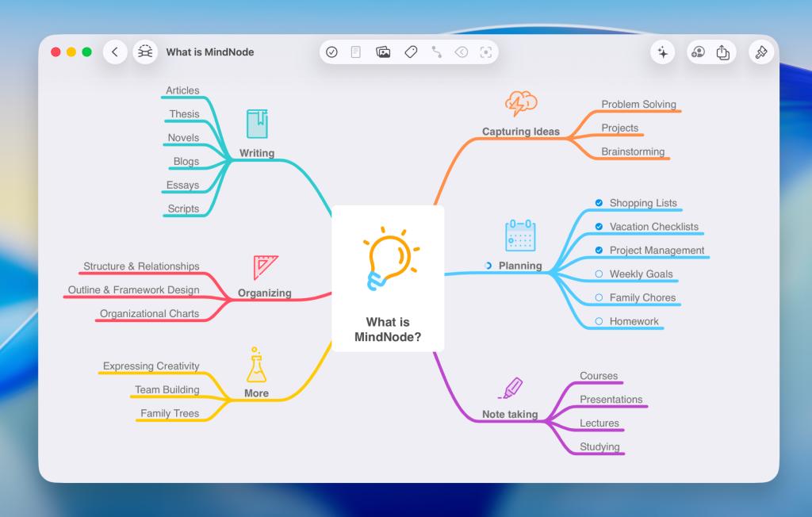Viewport: 812px width, 517px height.
Task: Select the Planning branch node
Action: click(x=519, y=266)
